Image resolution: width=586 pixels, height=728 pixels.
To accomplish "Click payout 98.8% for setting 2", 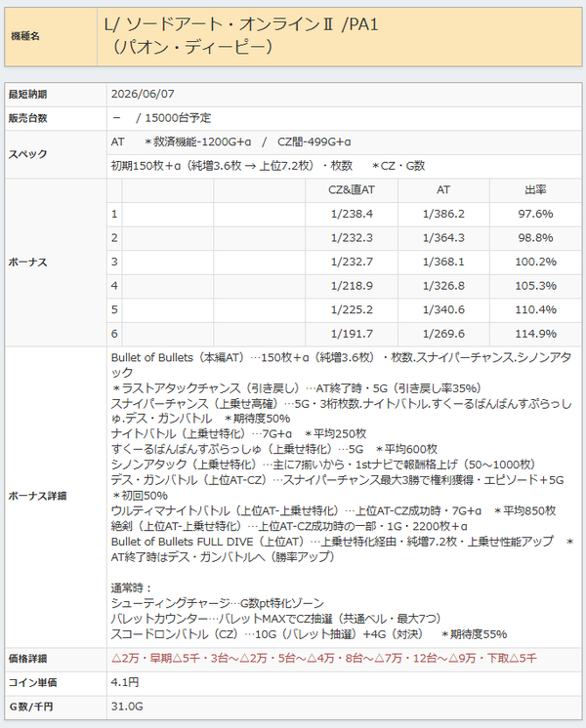I will [535, 238].
